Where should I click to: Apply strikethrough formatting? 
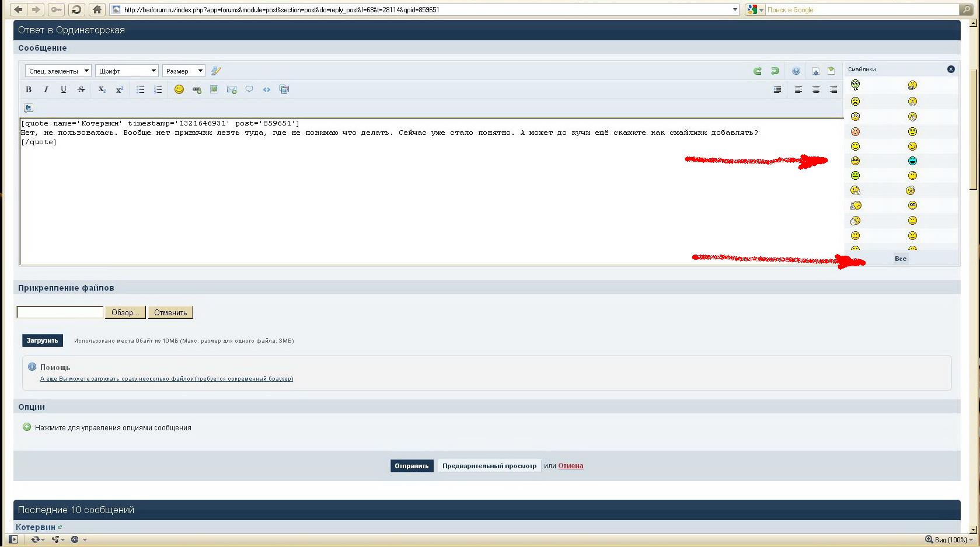pos(81,89)
